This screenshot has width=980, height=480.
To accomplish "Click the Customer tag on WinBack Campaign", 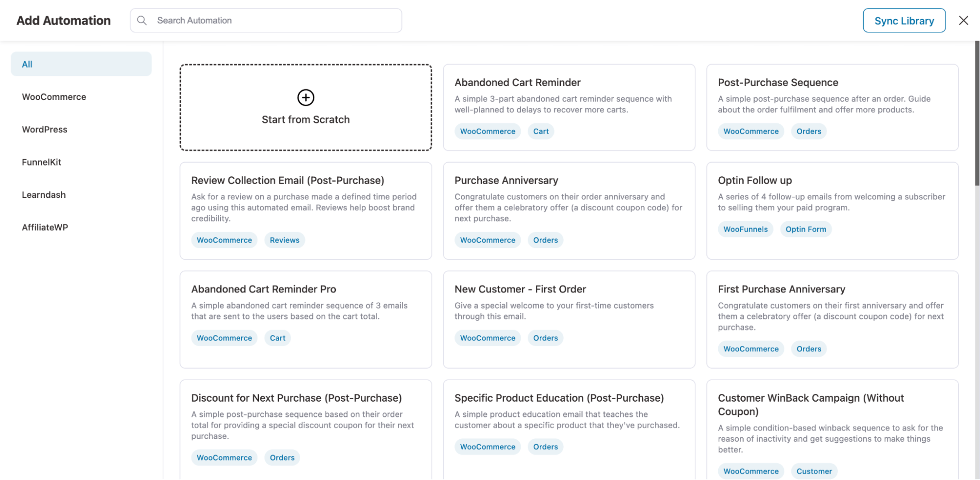I will pyautogui.click(x=814, y=471).
